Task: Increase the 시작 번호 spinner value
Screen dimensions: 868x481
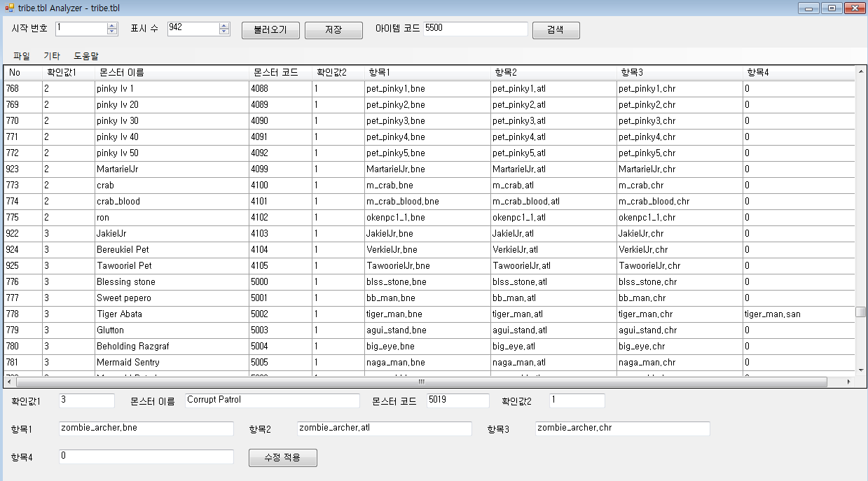Action: click(x=112, y=26)
